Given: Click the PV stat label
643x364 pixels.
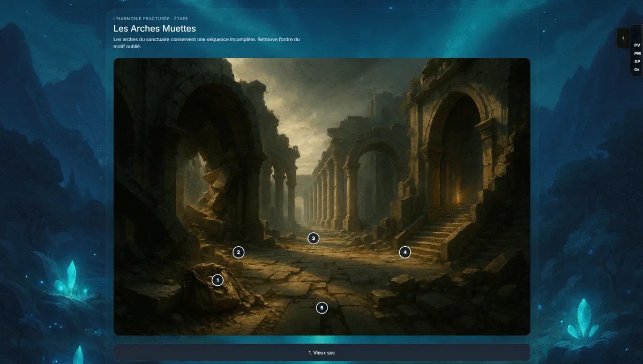Looking at the screenshot, I should (x=637, y=45).
